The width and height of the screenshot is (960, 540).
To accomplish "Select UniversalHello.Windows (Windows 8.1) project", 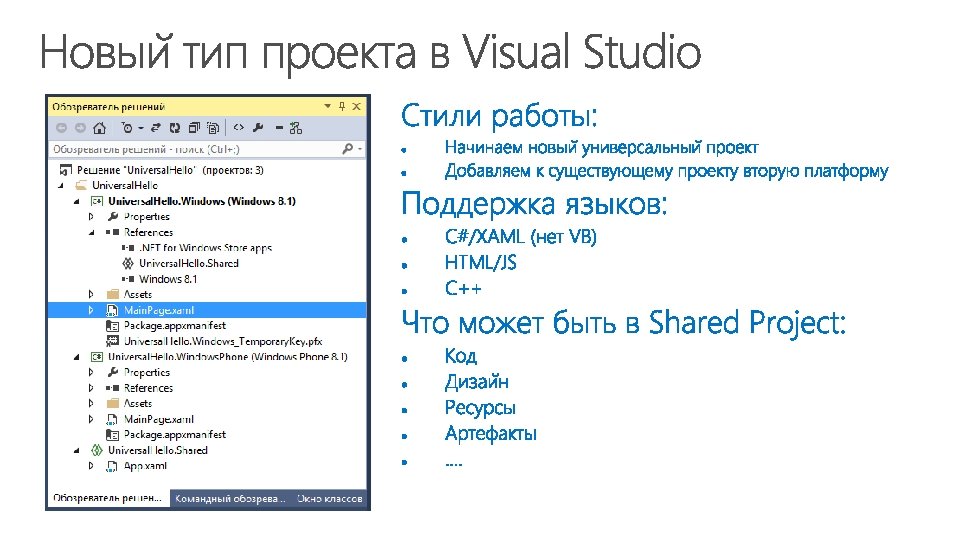I will (x=202, y=201).
